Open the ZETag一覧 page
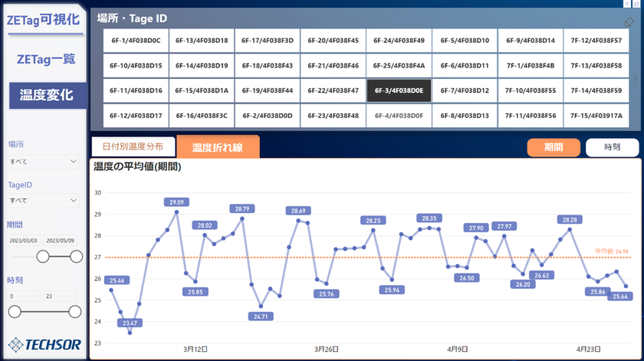 tap(46, 59)
